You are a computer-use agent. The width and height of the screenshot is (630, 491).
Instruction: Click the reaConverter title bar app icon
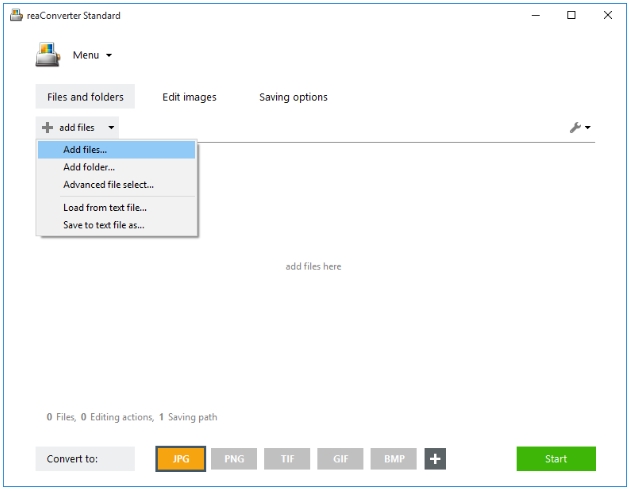[16, 15]
